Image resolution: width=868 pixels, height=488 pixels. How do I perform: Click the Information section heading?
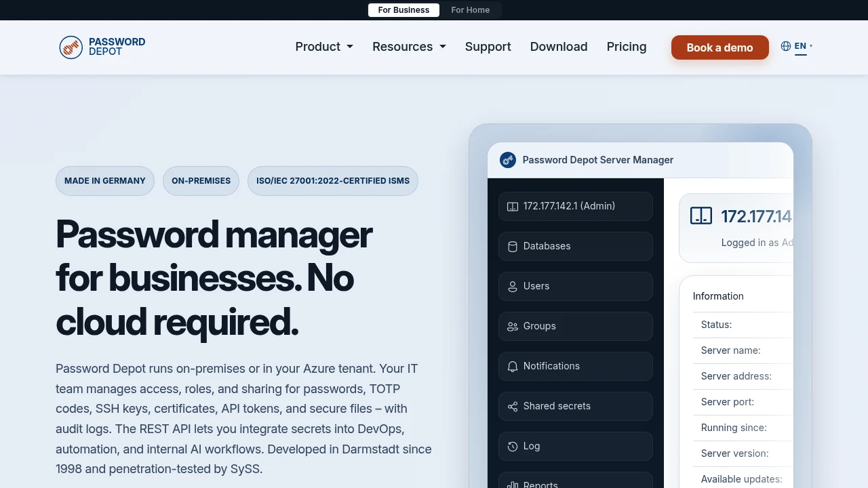(x=718, y=296)
